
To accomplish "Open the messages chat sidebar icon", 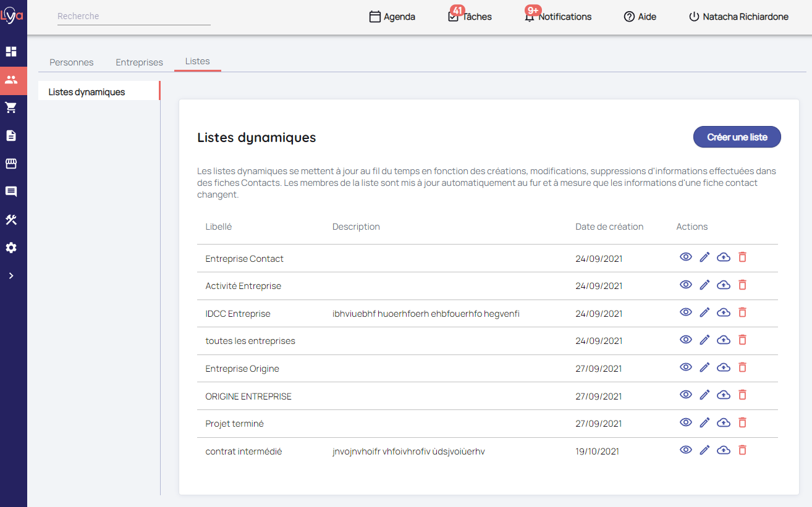I will coord(11,191).
